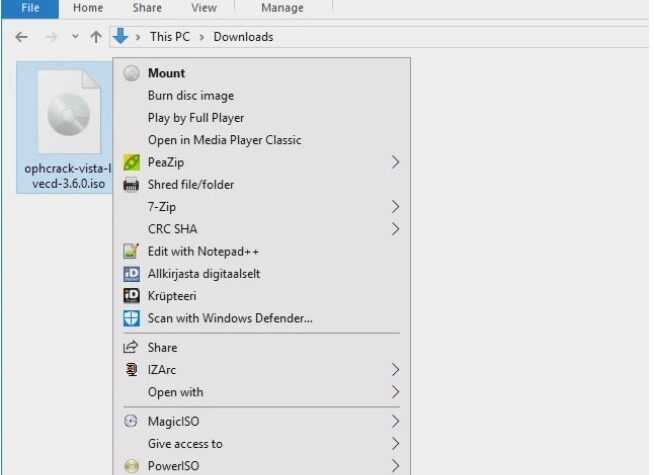Click the Allkirjasta digitaalselt ID icon

coord(131,274)
